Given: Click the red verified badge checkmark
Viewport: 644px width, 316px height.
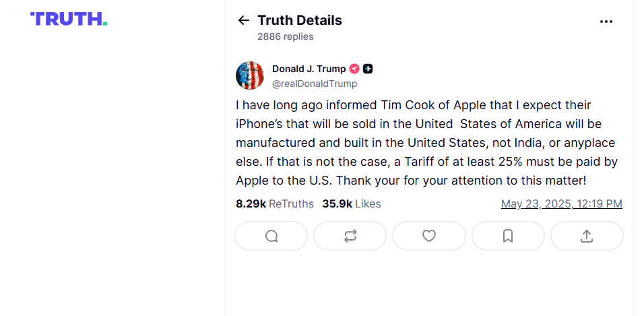Looking at the screenshot, I should coord(354,69).
